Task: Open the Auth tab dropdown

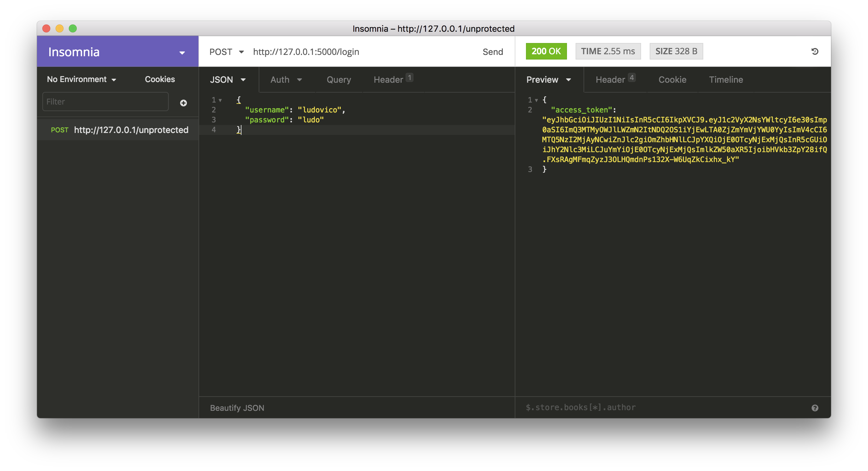Action: pyautogui.click(x=286, y=80)
